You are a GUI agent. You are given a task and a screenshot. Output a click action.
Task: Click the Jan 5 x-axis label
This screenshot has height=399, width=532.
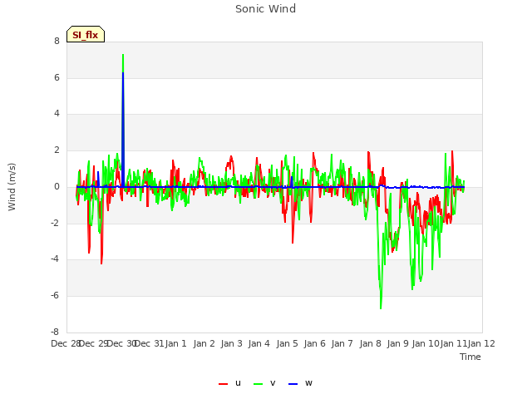click(287, 343)
